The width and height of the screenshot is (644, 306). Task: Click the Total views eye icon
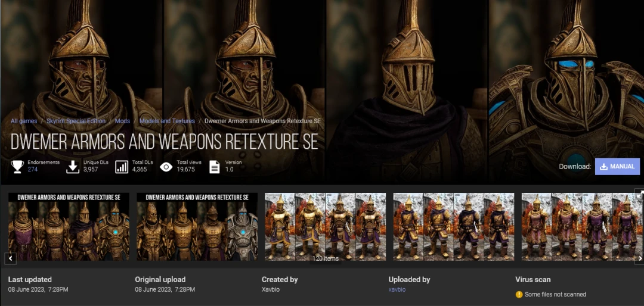click(166, 167)
